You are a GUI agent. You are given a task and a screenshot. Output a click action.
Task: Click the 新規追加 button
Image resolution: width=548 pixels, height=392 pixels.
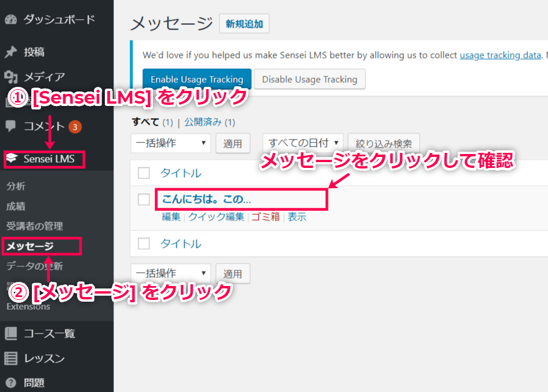coord(244,24)
